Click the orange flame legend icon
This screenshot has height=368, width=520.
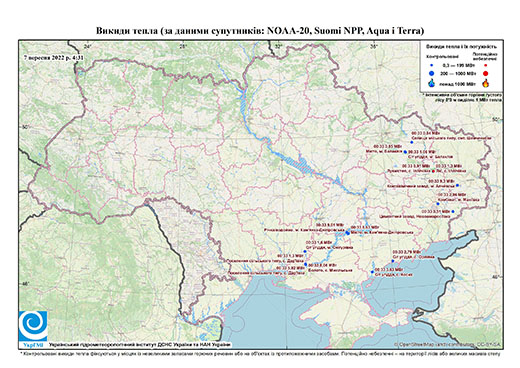pyautogui.click(x=486, y=83)
